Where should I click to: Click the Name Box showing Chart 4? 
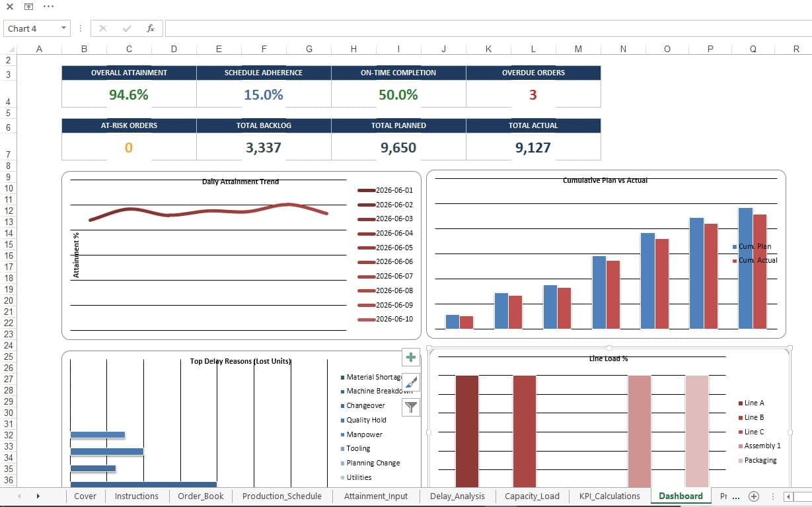32,28
